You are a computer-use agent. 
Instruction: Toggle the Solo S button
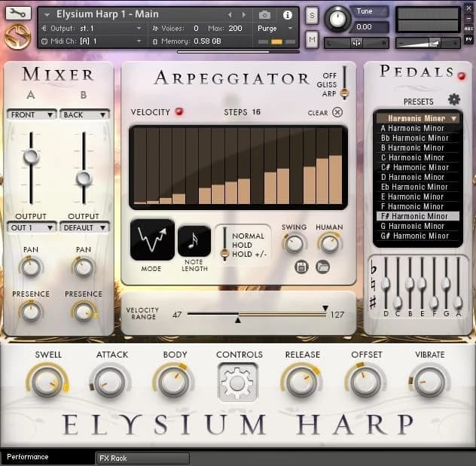click(312, 15)
